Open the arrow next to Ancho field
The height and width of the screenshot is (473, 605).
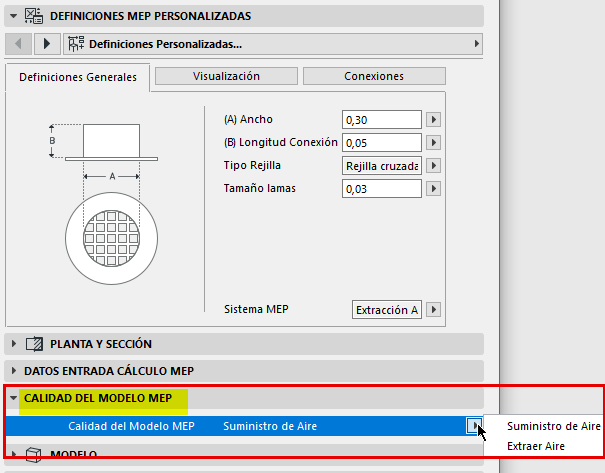click(x=433, y=120)
